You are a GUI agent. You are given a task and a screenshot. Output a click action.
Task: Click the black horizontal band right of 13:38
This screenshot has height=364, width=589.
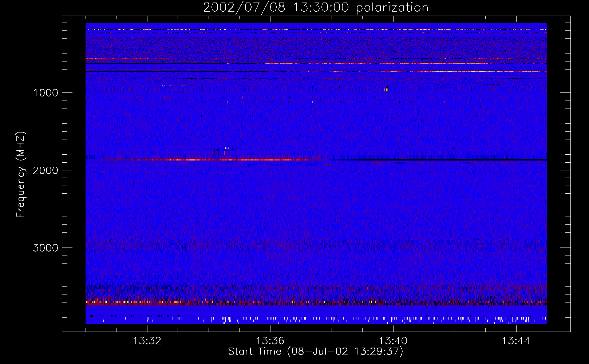pos(451,160)
